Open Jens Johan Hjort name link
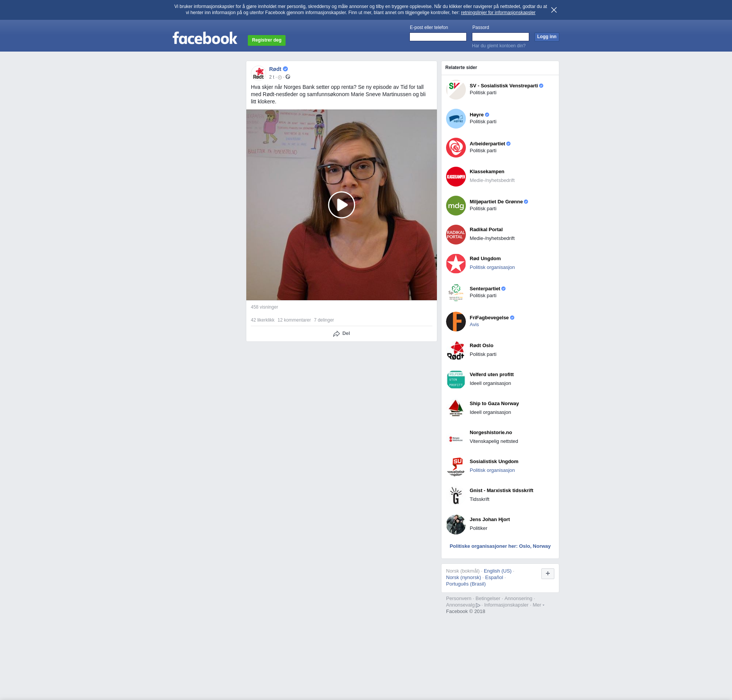Image resolution: width=732 pixels, height=700 pixels. 490,520
